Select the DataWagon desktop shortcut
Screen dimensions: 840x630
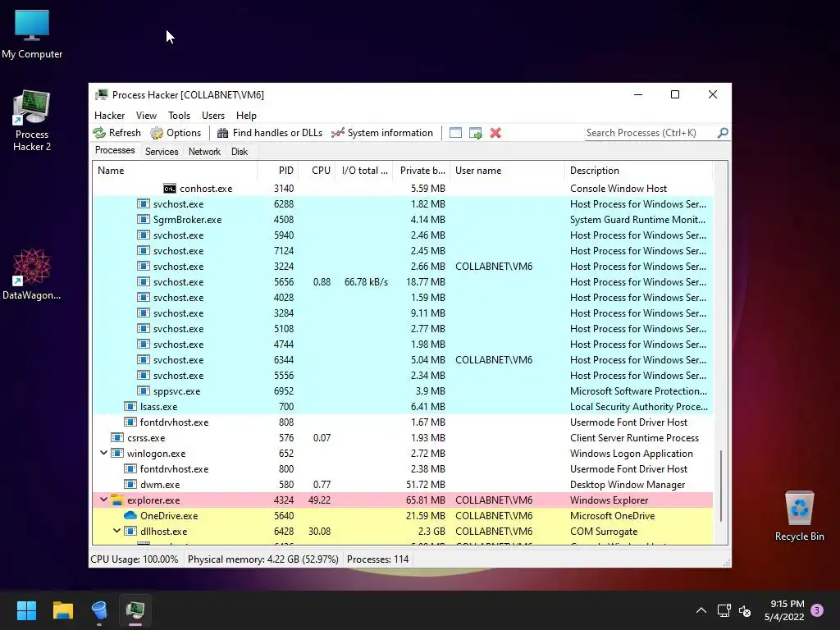click(x=32, y=274)
